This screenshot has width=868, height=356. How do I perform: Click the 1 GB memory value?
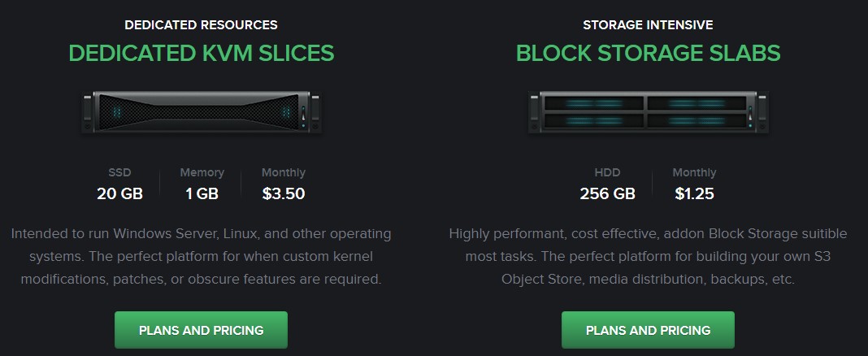click(x=202, y=193)
